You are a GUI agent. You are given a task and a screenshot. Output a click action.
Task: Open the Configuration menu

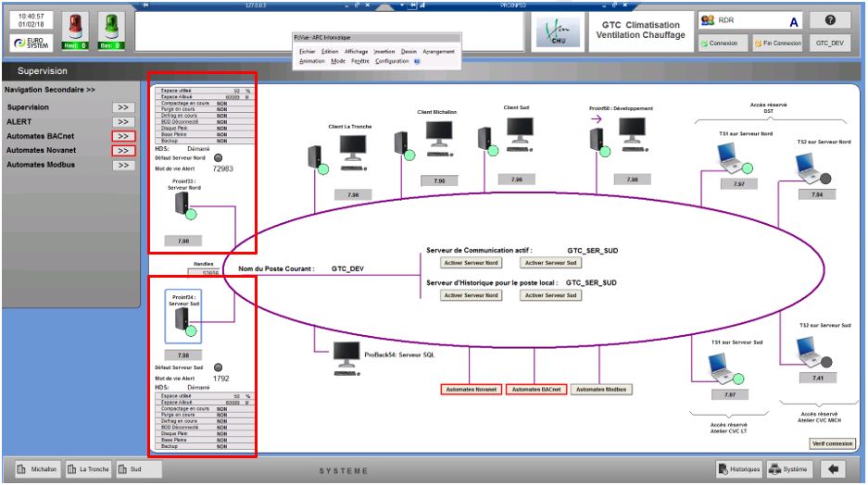[x=392, y=61]
